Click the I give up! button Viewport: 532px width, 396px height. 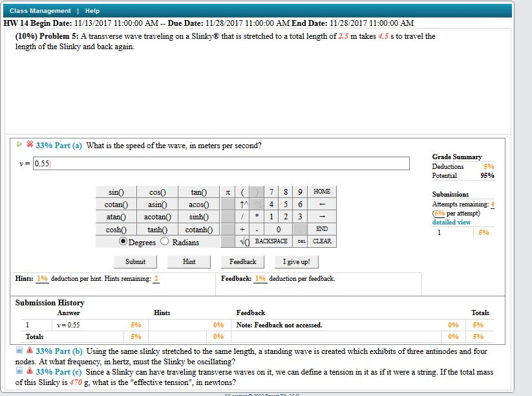(297, 262)
